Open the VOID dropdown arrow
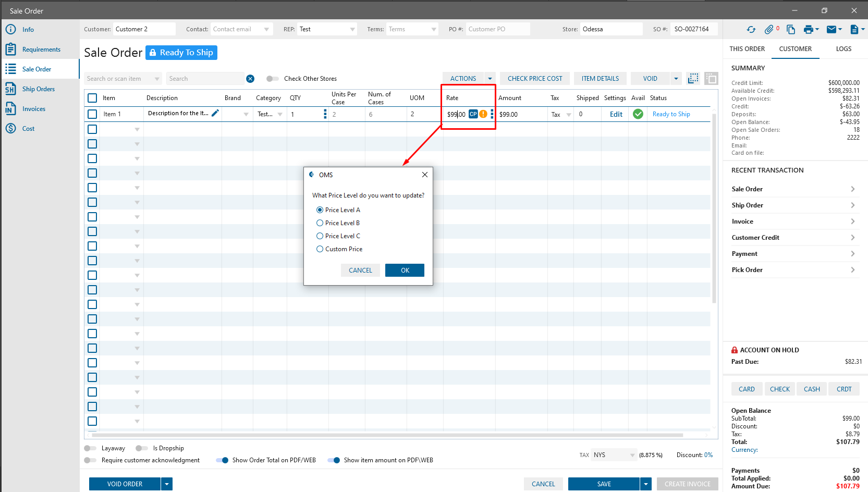Image resolution: width=868 pixels, height=492 pixels. coord(676,79)
